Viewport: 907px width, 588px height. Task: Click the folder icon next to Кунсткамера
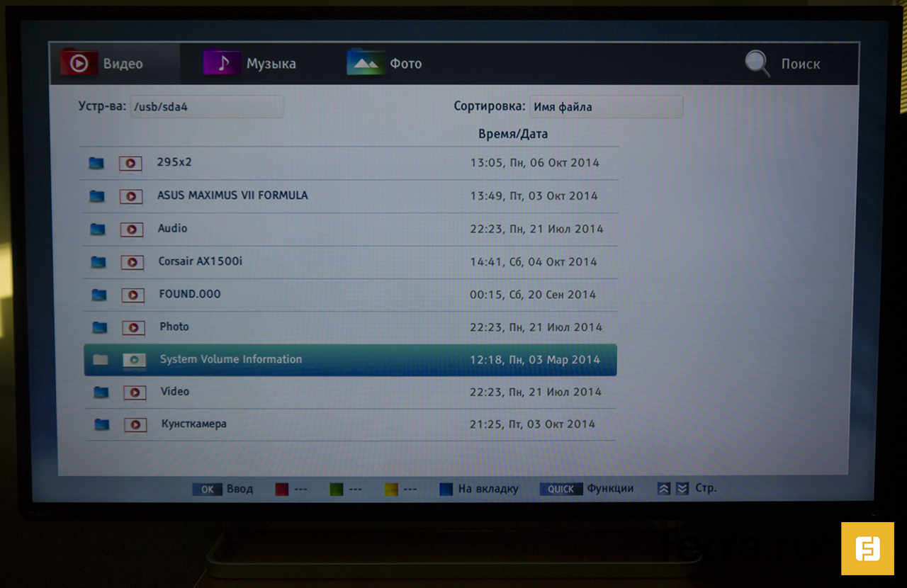(102, 425)
